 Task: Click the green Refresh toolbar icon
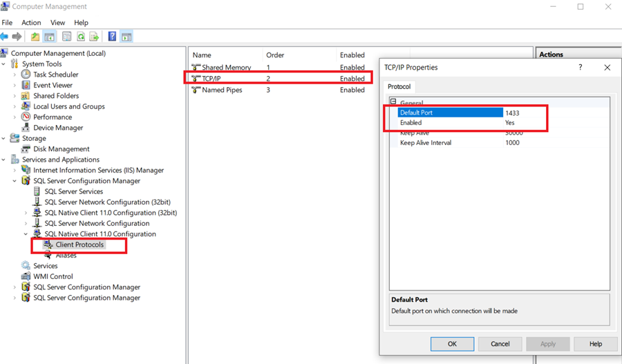[x=81, y=37]
